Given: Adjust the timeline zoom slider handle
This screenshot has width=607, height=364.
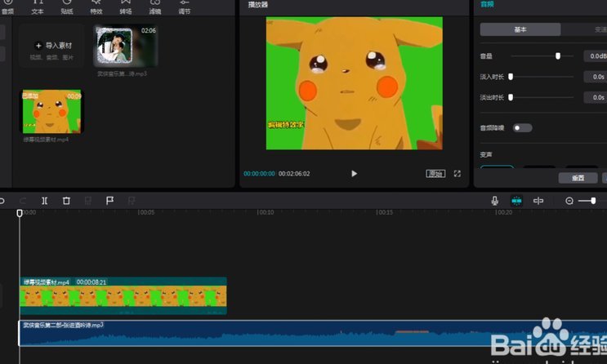Looking at the screenshot, I should point(592,201).
